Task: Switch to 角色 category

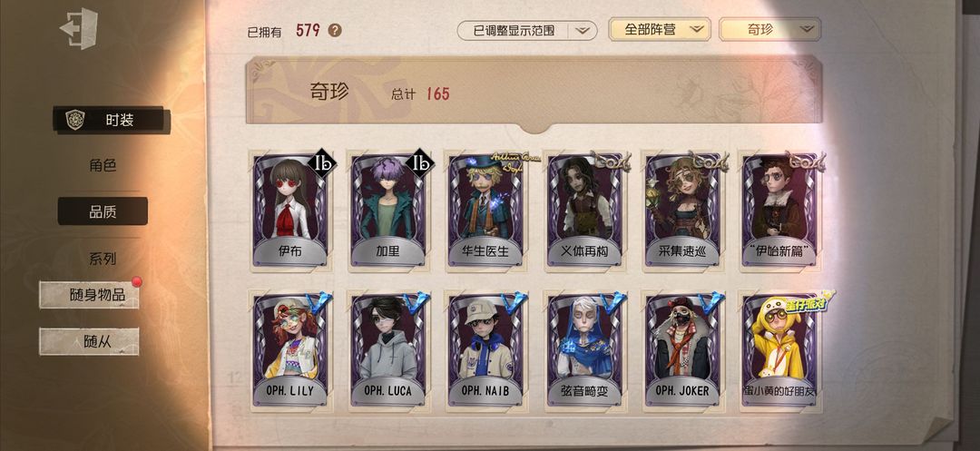Action: click(103, 165)
